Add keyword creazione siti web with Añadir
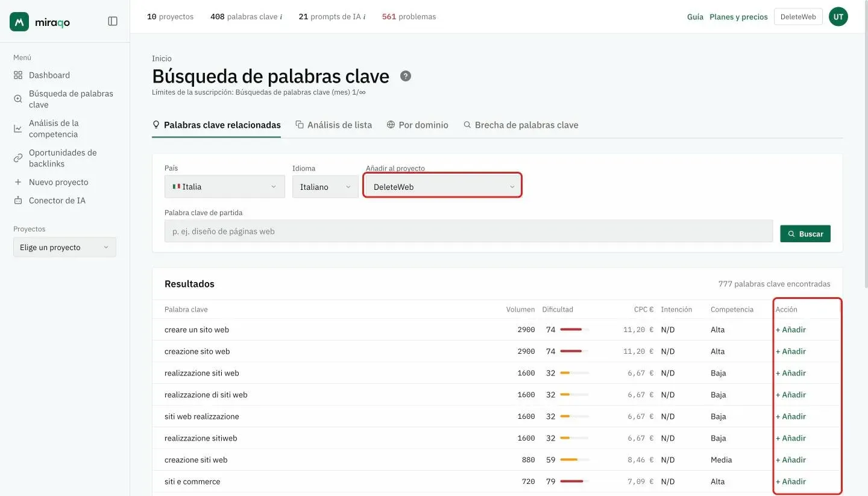868x496 pixels. click(x=791, y=460)
